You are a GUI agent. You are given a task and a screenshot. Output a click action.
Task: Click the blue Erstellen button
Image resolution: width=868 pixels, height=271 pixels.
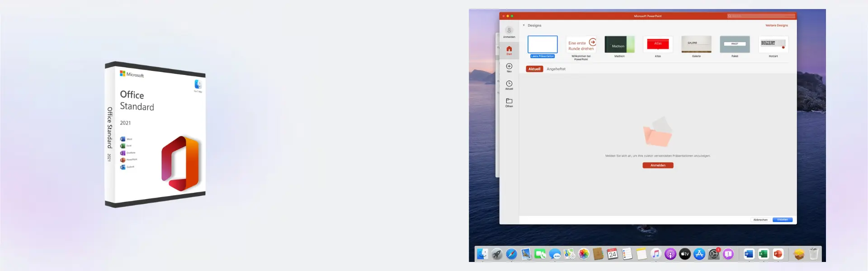[783, 220]
